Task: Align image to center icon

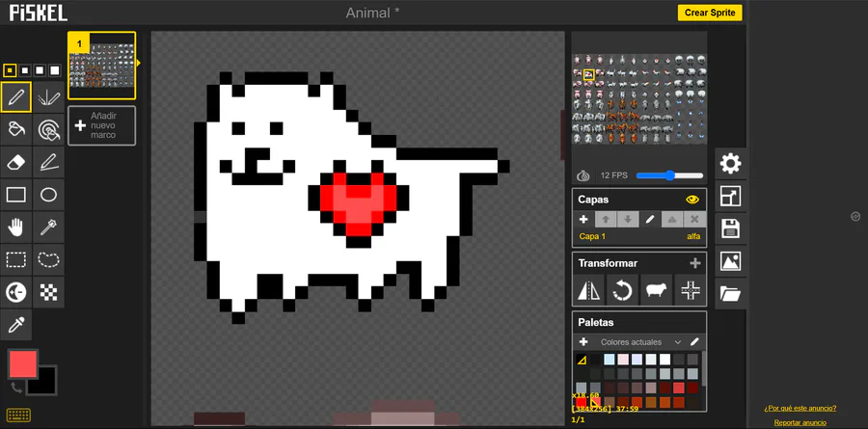Action: pos(691,290)
